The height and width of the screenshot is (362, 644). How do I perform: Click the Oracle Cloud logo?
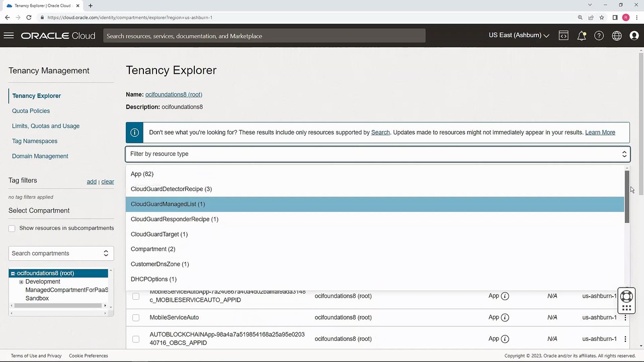(x=58, y=36)
